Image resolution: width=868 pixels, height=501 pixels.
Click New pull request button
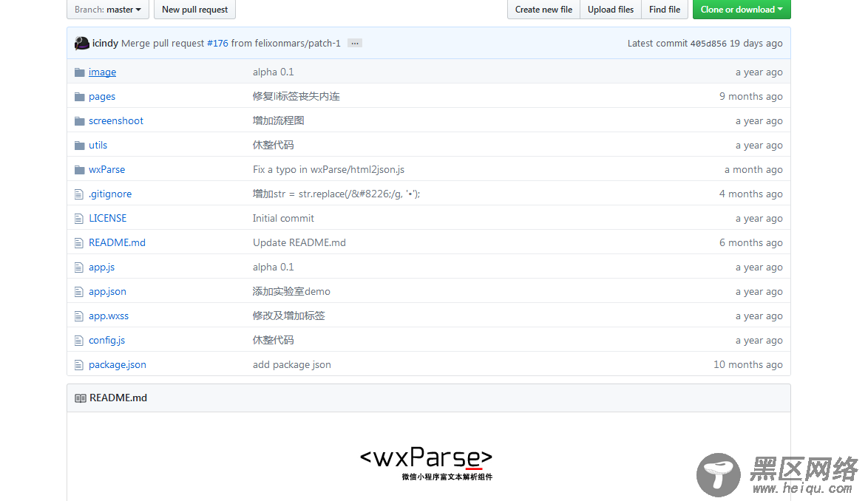[195, 10]
